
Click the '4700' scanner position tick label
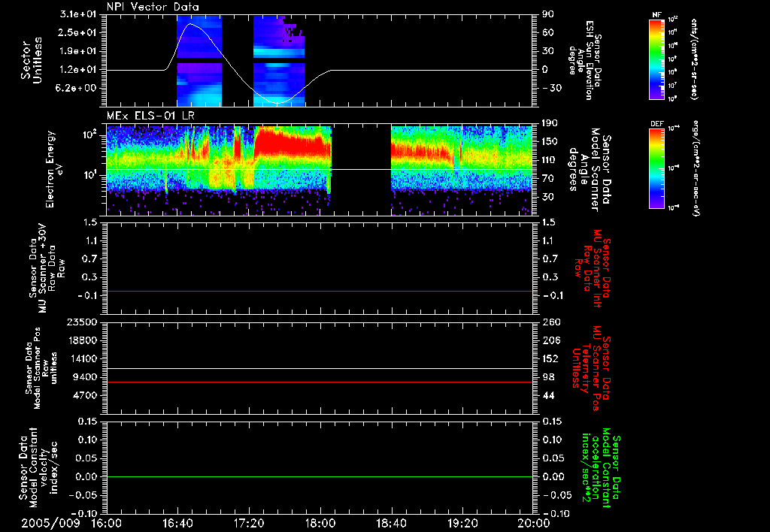click(85, 395)
